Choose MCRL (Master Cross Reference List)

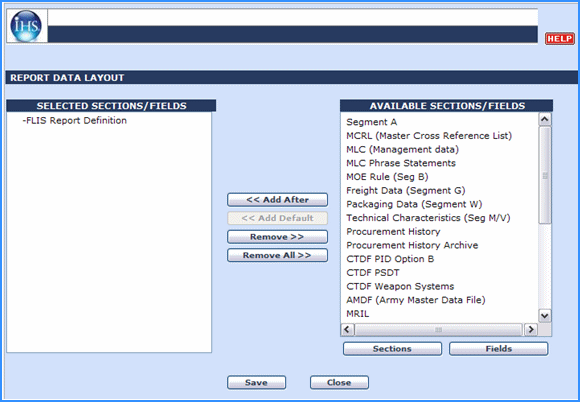click(429, 136)
